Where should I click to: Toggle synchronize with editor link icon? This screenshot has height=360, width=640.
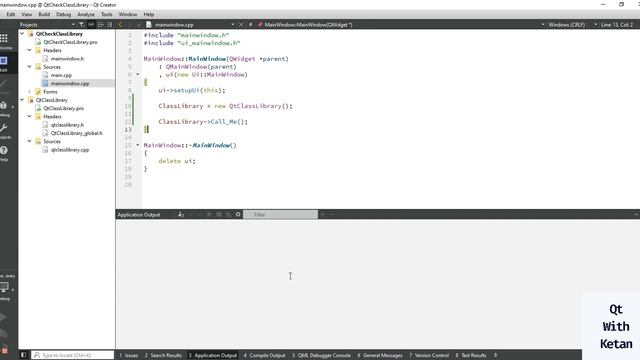click(91, 24)
